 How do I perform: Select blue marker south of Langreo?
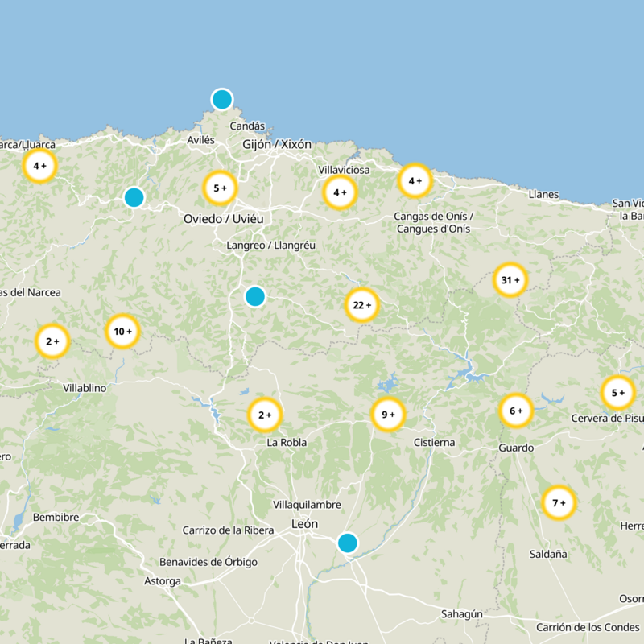(255, 296)
